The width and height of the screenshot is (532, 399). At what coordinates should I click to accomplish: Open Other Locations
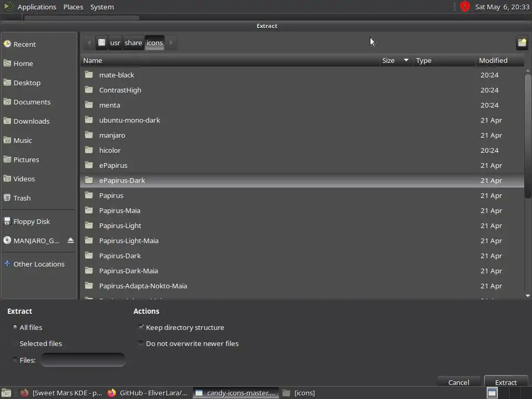coord(39,264)
